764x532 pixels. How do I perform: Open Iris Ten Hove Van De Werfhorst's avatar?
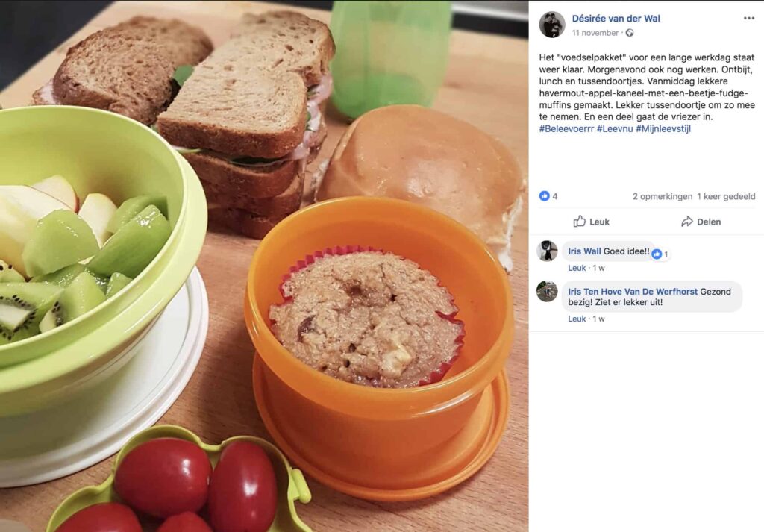547,291
